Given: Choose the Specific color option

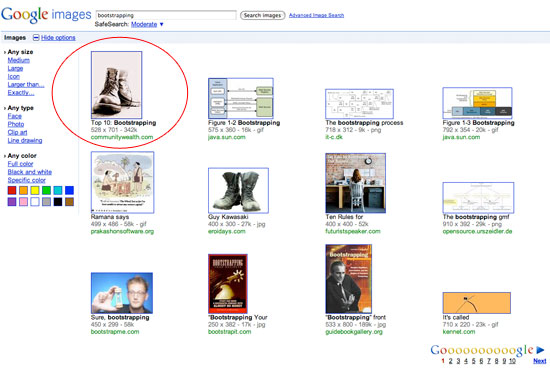Looking at the screenshot, I should point(27,180).
